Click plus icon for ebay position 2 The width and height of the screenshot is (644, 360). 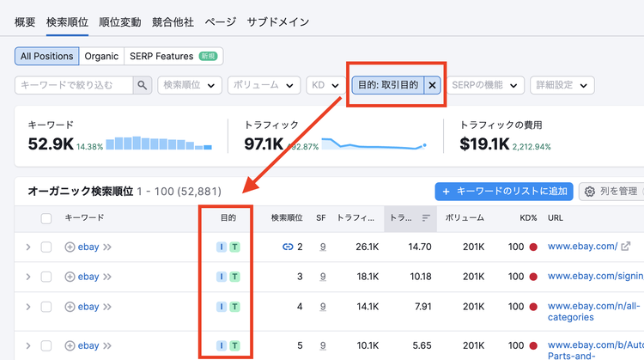70,247
